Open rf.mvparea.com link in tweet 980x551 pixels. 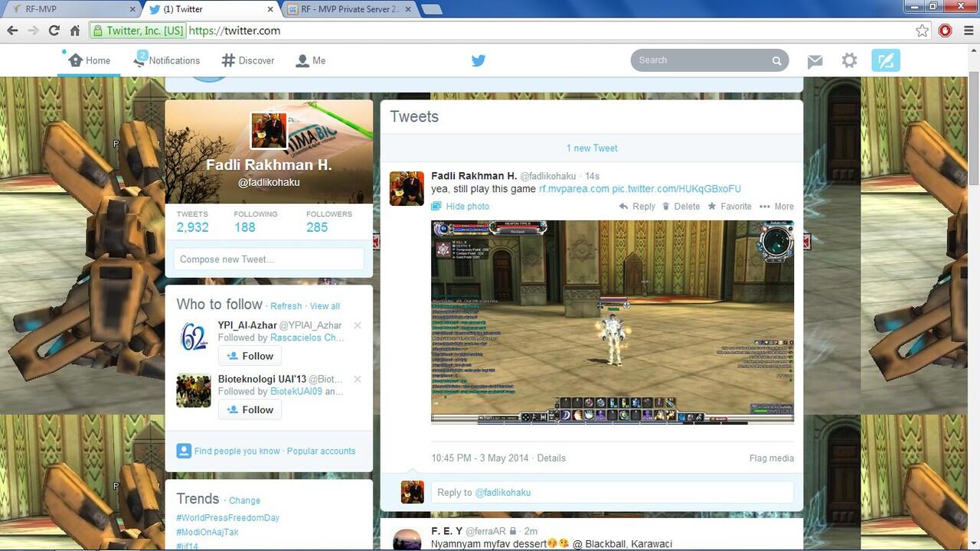point(573,189)
